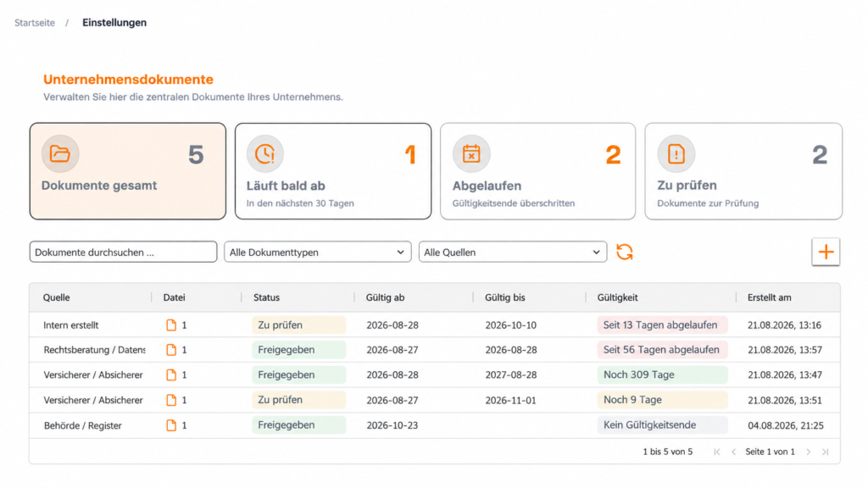Click the Kein Gültigkeitsende badge
The height and width of the screenshot is (488, 868).
[x=662, y=425]
